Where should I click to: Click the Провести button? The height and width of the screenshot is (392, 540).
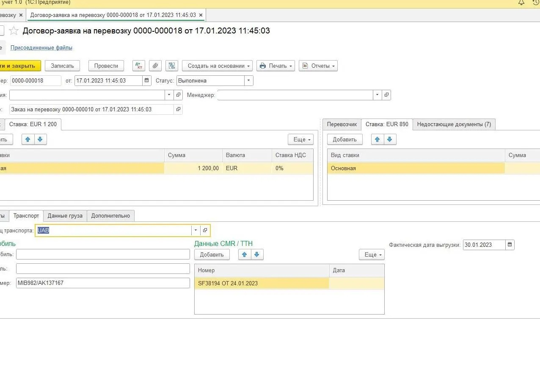tap(106, 66)
